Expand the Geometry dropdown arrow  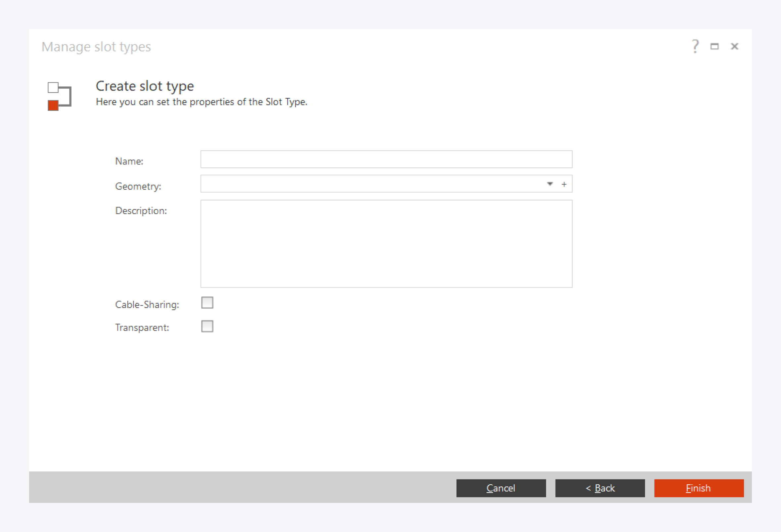550,184
